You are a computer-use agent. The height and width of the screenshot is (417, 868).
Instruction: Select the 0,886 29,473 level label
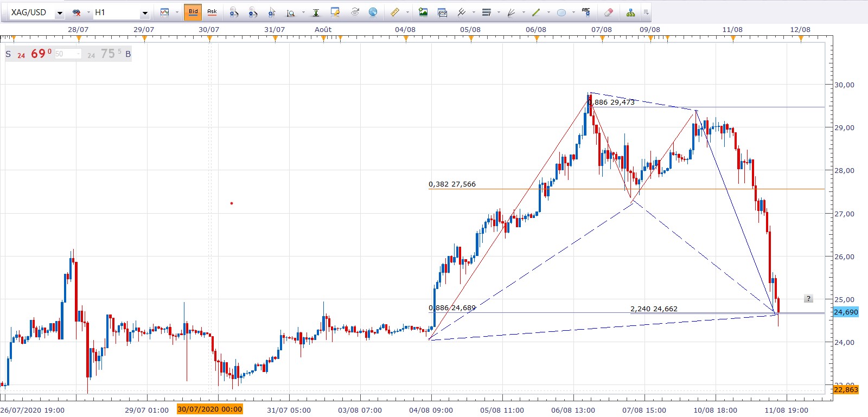[x=611, y=102]
